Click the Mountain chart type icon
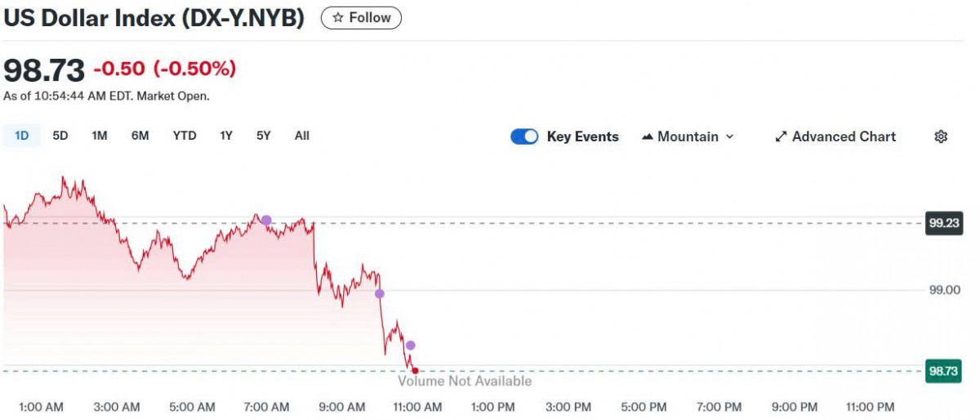Screen dimensions: 980x420 coord(648,136)
